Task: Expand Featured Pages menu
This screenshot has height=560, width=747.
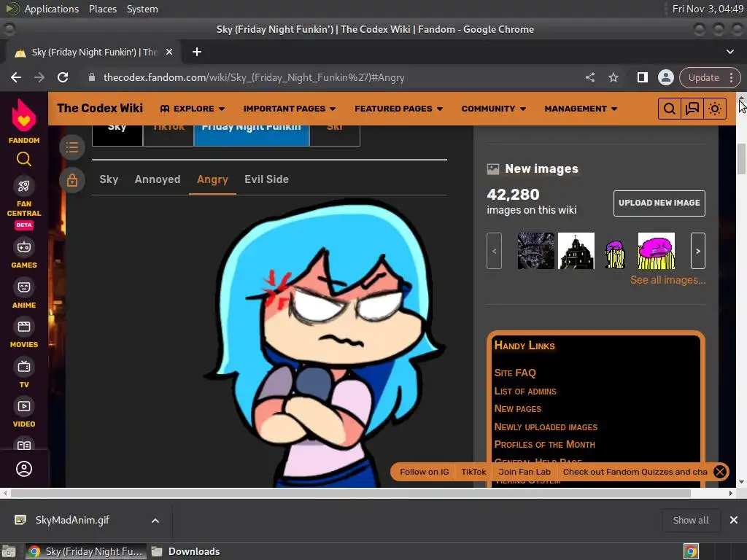Action: point(399,109)
